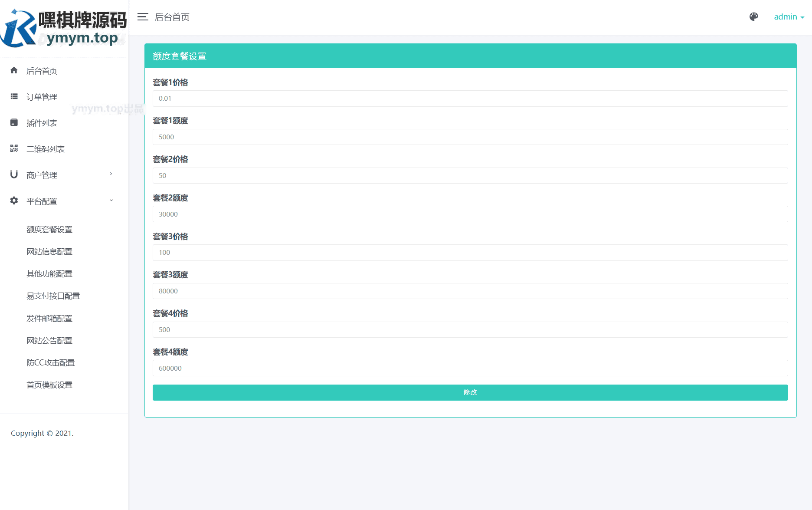Click the plugin icon beside 插件列表

click(14, 122)
